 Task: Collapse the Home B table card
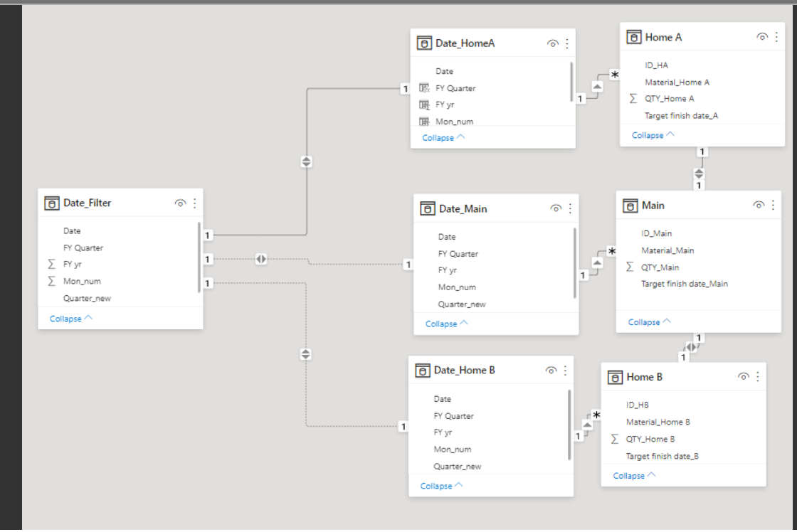coord(634,476)
